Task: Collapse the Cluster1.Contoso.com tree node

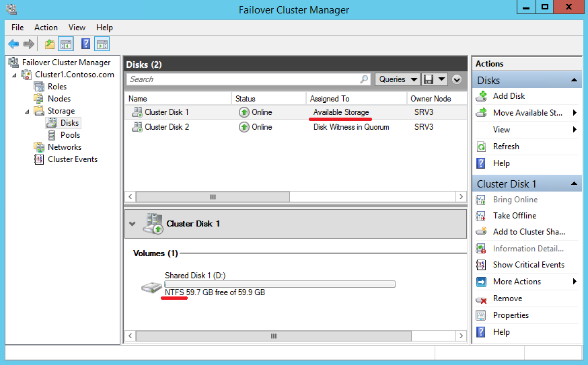Action: point(15,75)
